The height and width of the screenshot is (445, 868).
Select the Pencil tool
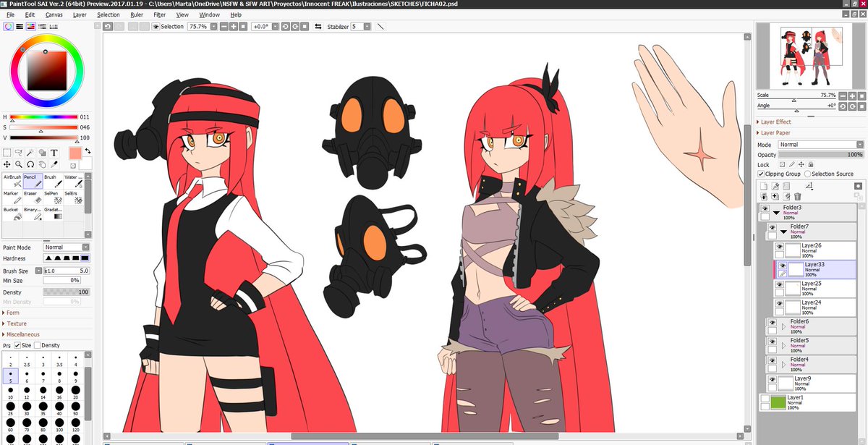[33, 181]
